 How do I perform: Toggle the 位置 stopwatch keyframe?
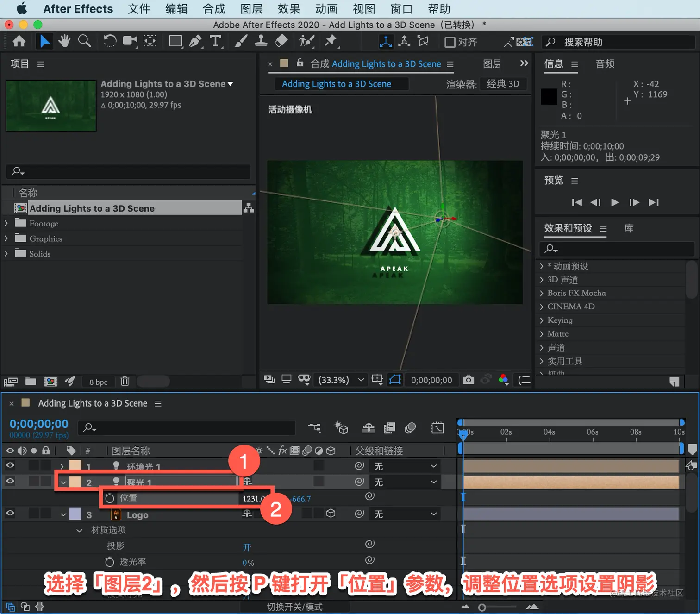click(x=110, y=498)
